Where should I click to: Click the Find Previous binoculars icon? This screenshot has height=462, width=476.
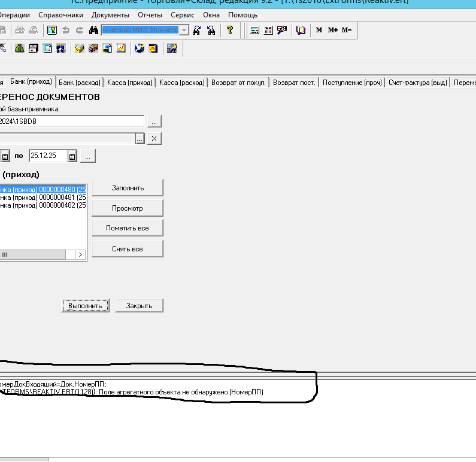coord(211,30)
